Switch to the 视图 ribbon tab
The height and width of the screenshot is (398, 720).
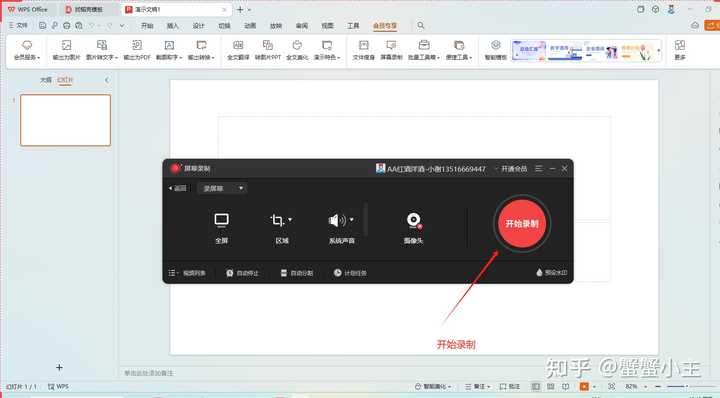(327, 26)
